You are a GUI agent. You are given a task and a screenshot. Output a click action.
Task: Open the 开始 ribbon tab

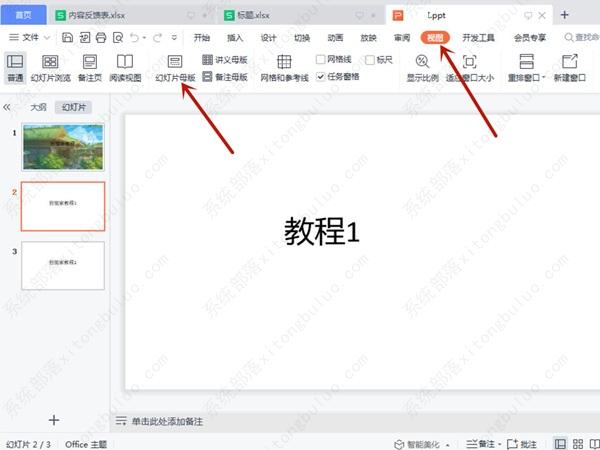click(x=202, y=38)
